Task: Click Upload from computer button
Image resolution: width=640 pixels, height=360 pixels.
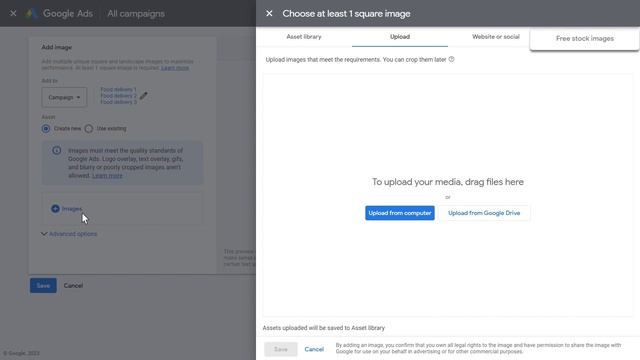Action: click(400, 213)
